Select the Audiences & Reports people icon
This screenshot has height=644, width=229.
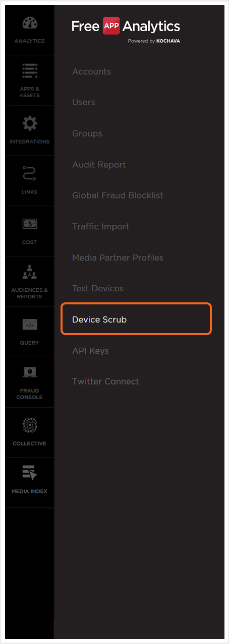pos(29,273)
